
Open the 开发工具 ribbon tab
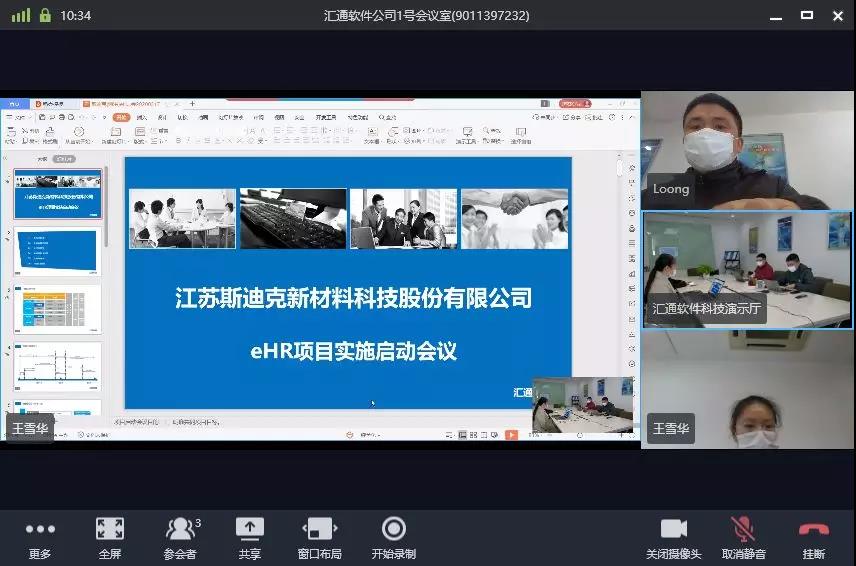point(325,117)
